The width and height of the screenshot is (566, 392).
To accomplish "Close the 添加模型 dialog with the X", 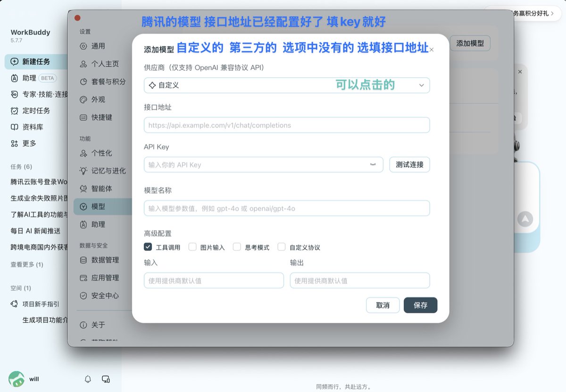I will (431, 49).
